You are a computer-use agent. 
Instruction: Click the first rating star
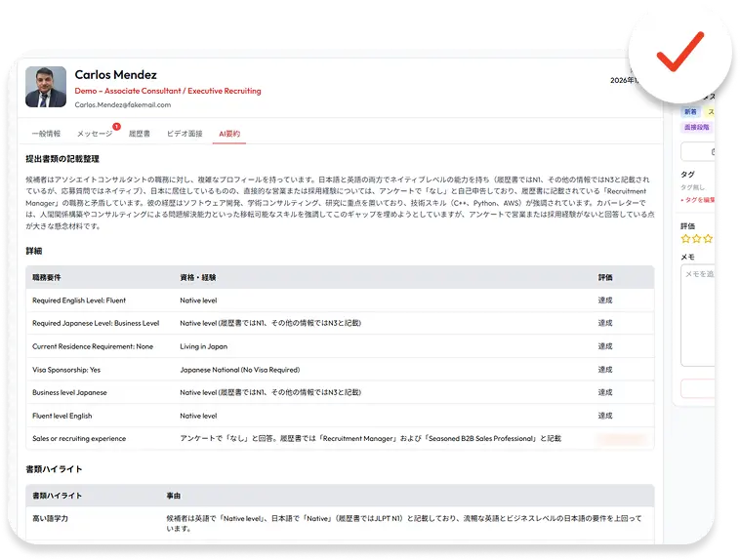point(685,239)
